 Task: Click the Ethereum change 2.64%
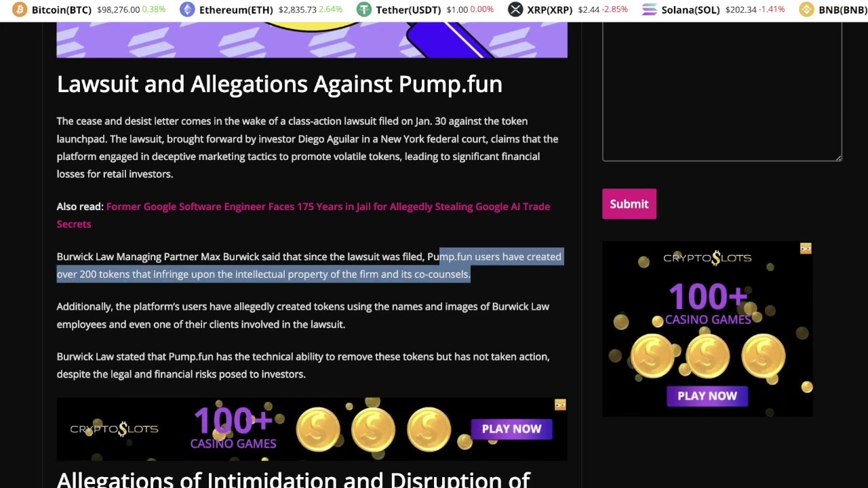click(x=330, y=9)
